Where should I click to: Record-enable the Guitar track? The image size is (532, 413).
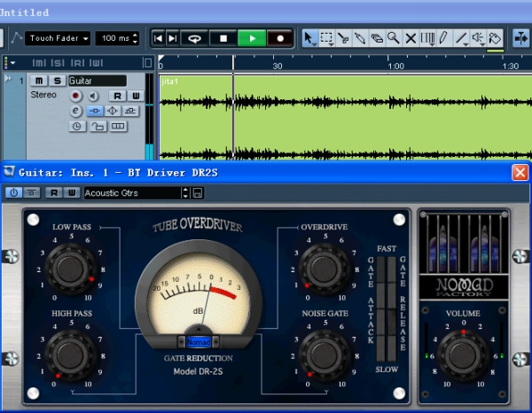(75, 96)
